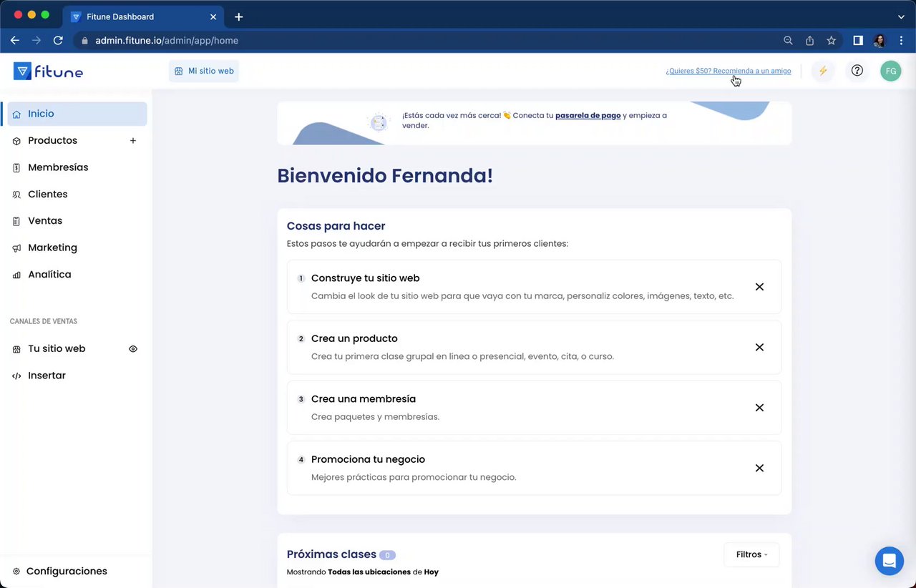The height and width of the screenshot is (588, 916).
Task: Click the Fitune logo
Action: [48, 72]
